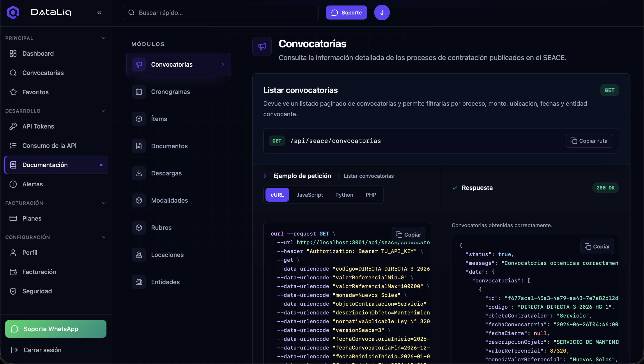
Task: Click the "valorReferencial": 87320 response line
Action: [x=527, y=350]
